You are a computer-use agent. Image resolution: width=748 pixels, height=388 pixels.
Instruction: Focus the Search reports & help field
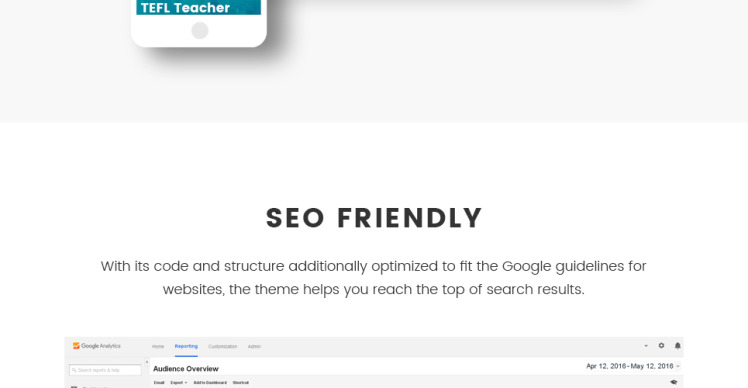click(105, 370)
